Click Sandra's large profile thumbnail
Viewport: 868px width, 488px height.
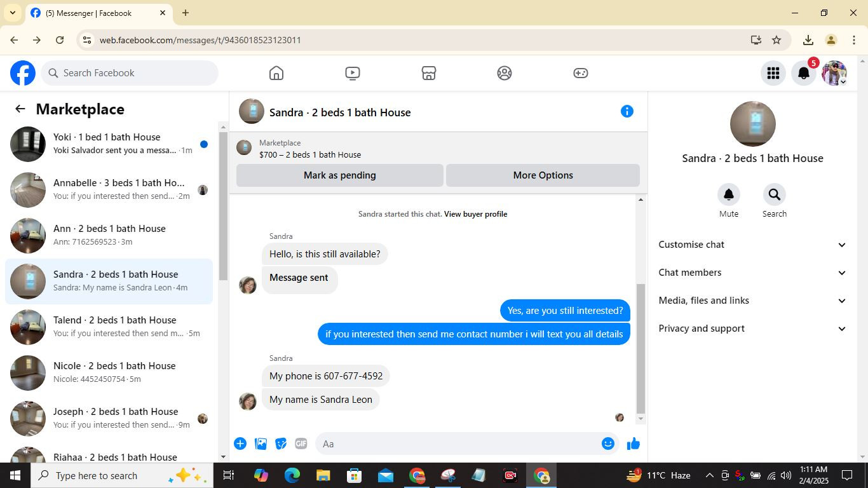[753, 124]
